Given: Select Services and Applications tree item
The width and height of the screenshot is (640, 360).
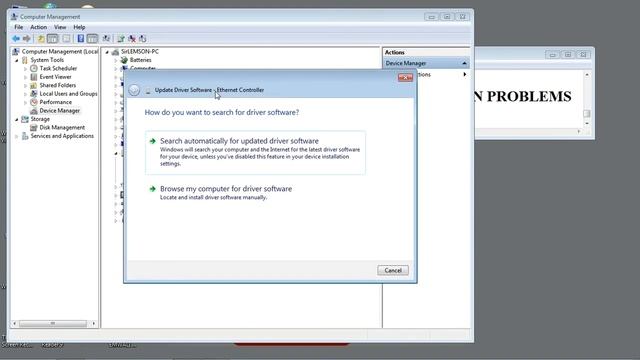Looking at the screenshot, I should click(62, 136).
